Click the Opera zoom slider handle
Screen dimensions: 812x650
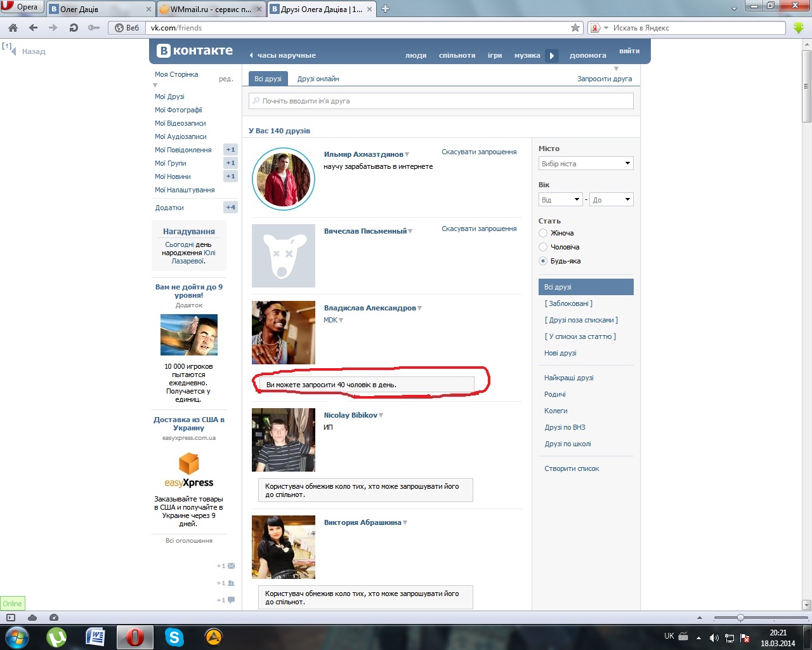pos(740,618)
